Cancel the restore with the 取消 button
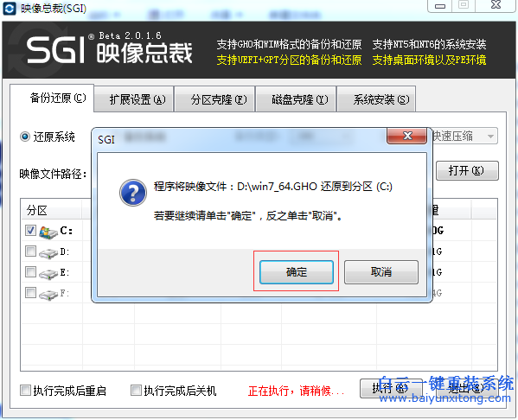Screen dimensions: 518x420 tap(381, 272)
